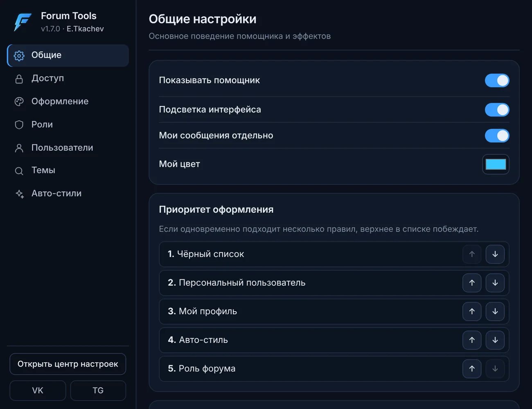This screenshot has height=409, width=532.
Task: Move Персональный пользователь down one position
Action: click(495, 283)
